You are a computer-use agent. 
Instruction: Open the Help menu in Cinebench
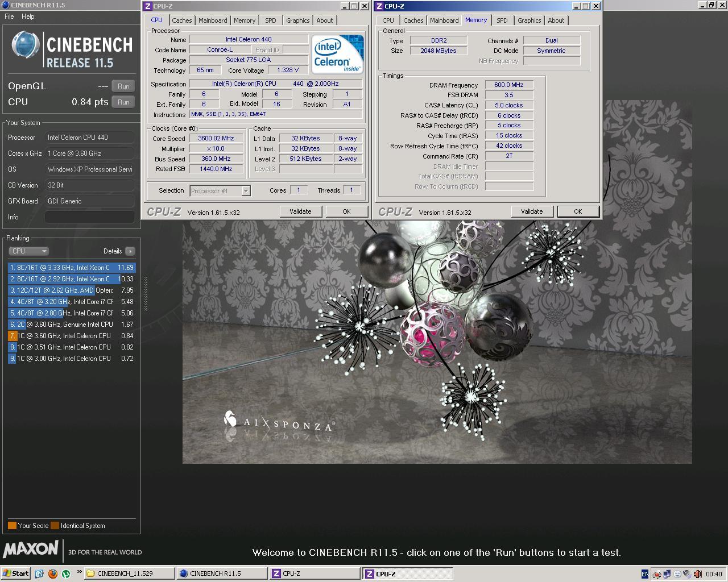point(28,16)
